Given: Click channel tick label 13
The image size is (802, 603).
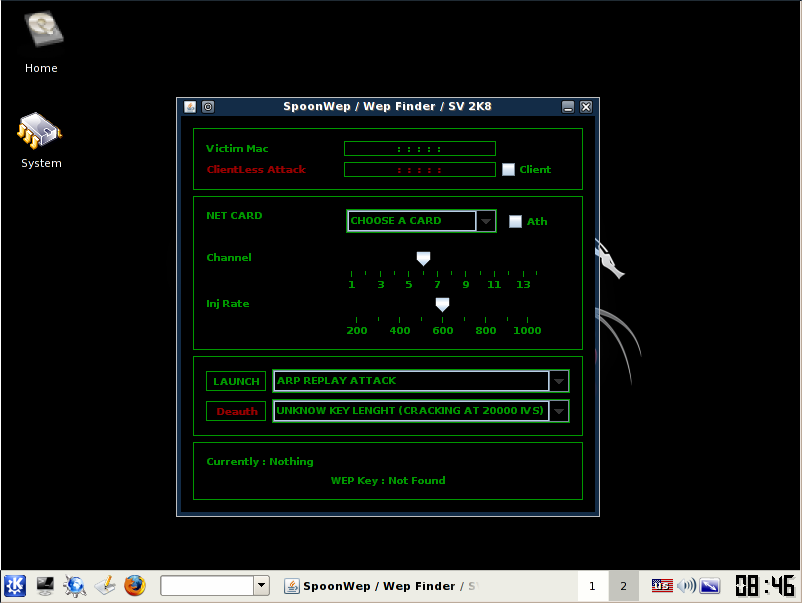Looking at the screenshot, I should coord(523,284).
